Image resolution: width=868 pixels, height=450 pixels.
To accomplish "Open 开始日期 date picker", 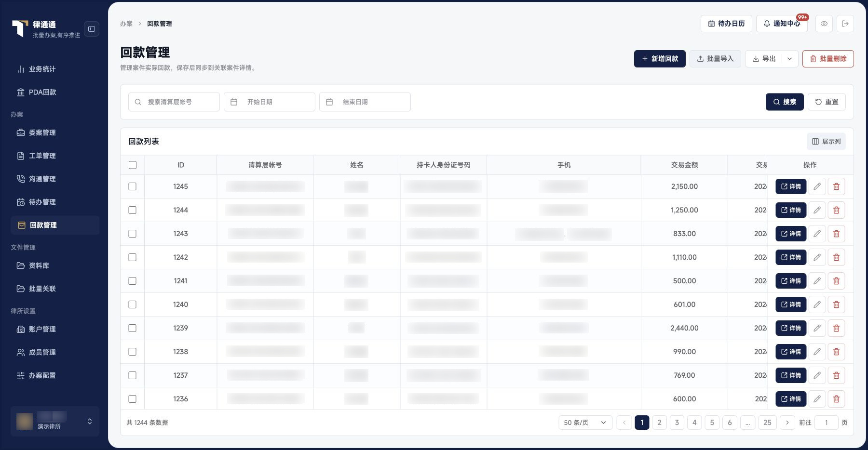I will [x=270, y=102].
